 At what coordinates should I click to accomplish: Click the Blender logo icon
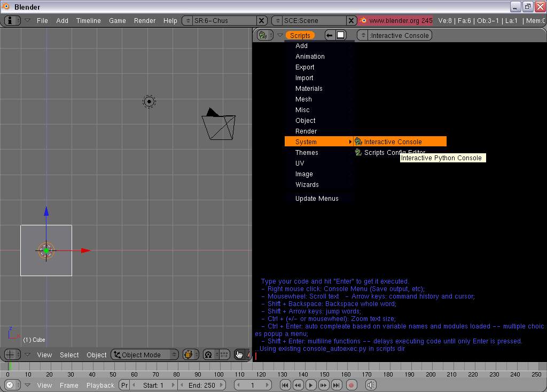(x=363, y=21)
